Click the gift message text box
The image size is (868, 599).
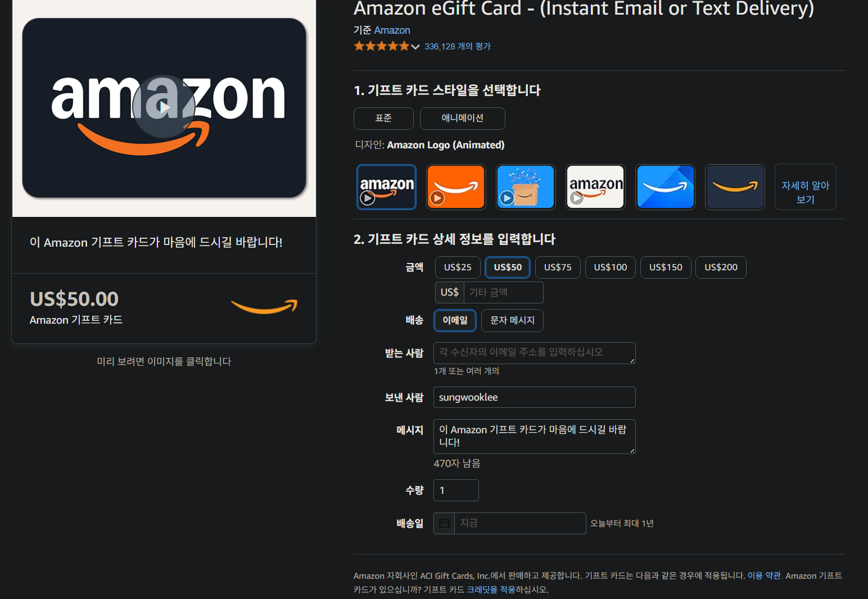pyautogui.click(x=534, y=437)
